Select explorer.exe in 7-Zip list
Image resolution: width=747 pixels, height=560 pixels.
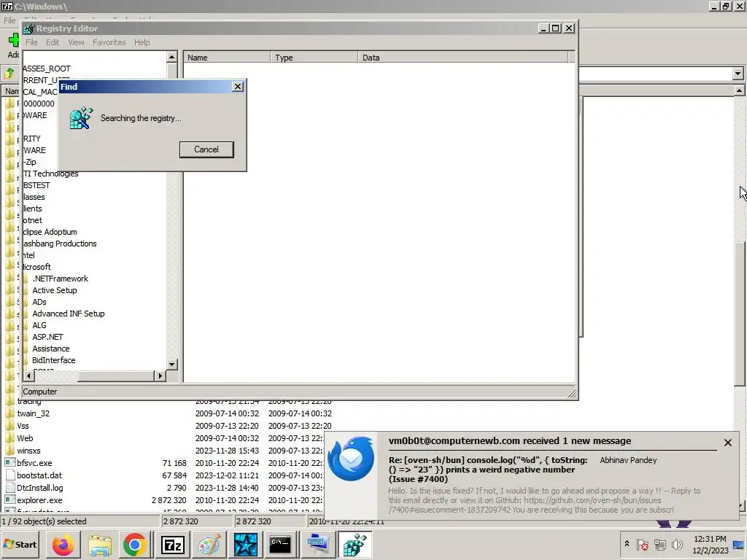(x=39, y=500)
